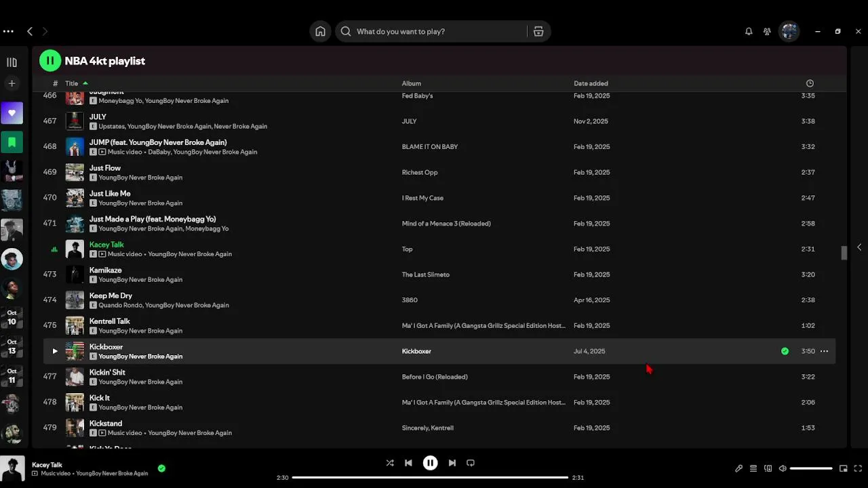The width and height of the screenshot is (868, 488).
Task: Expand Your Library sidebar
Action: [x=12, y=62]
